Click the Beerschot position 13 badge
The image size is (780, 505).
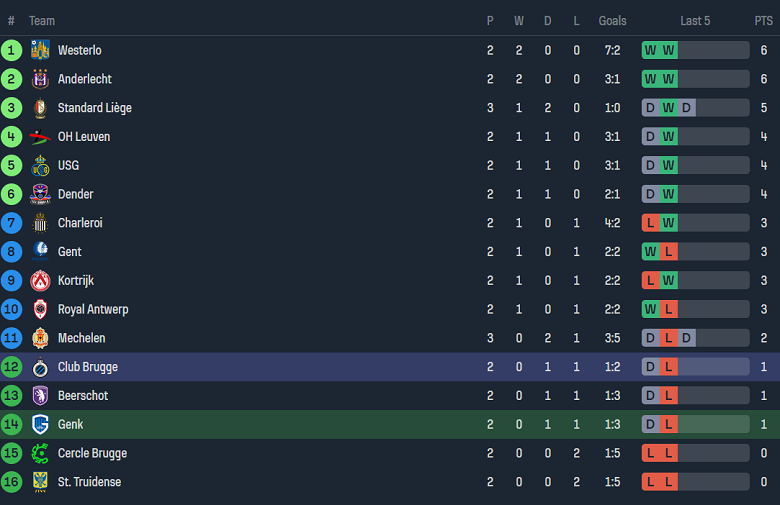[x=12, y=396]
